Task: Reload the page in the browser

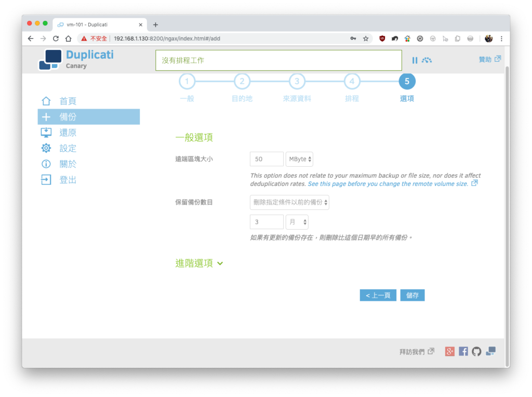Action: click(56, 38)
